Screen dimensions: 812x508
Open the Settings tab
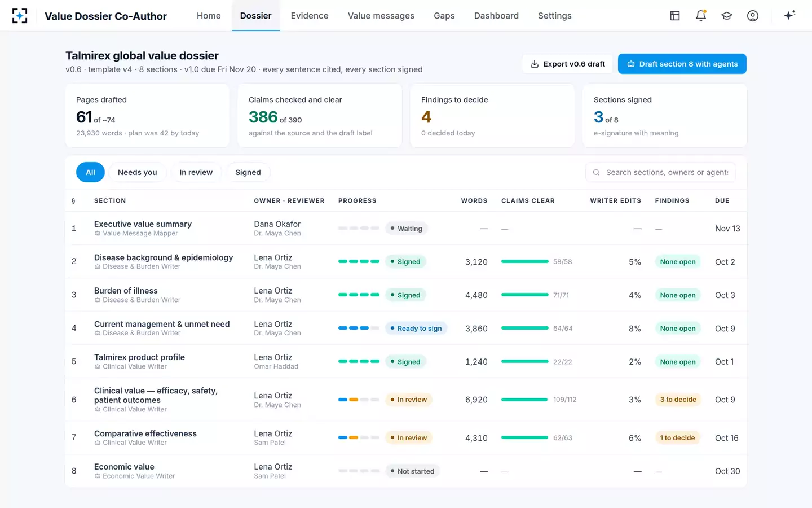(555, 16)
